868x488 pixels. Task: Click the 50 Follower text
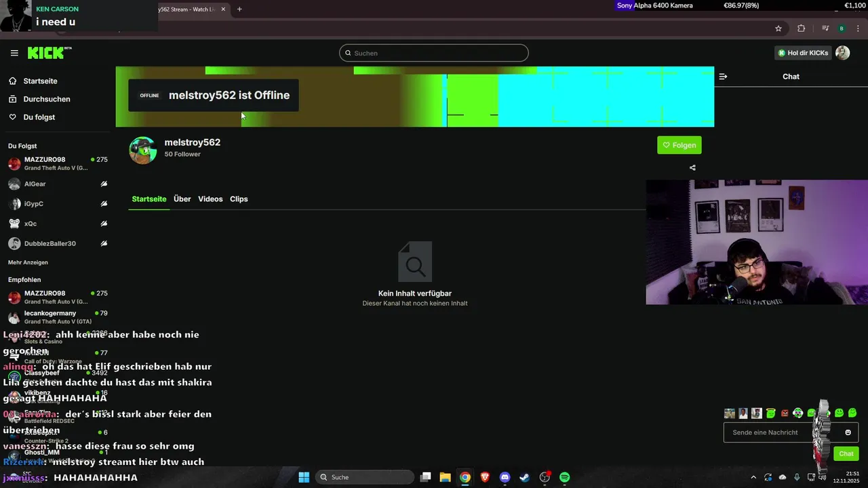(182, 155)
